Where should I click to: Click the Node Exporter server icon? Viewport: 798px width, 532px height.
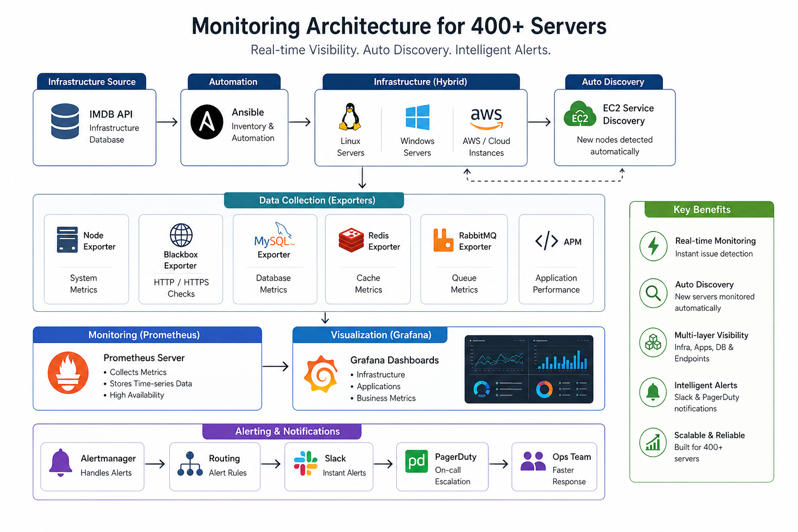click(x=68, y=240)
